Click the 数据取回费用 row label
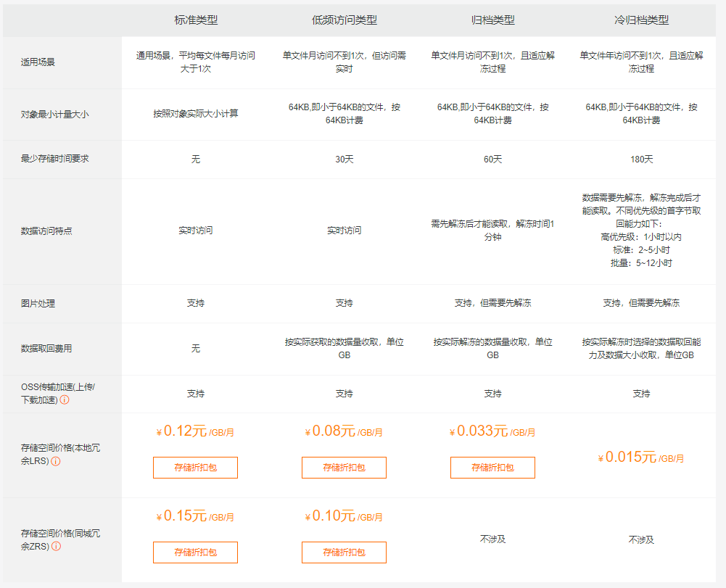The image size is (726, 588). pyautogui.click(x=46, y=349)
